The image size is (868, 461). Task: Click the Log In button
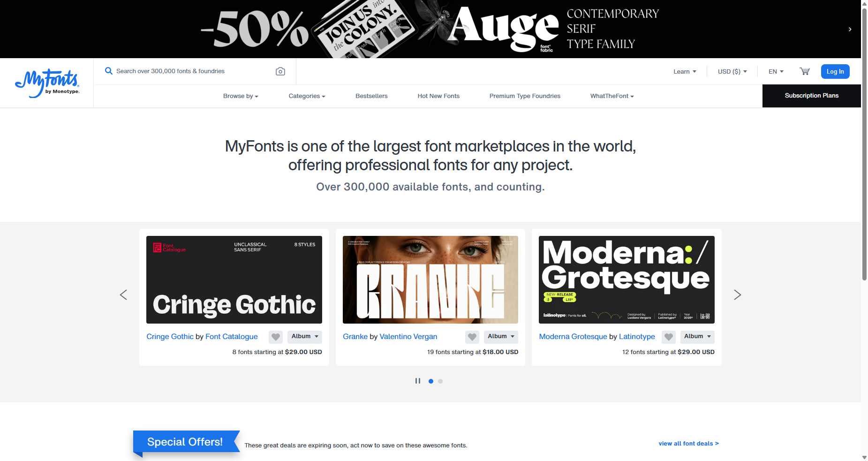coord(835,71)
